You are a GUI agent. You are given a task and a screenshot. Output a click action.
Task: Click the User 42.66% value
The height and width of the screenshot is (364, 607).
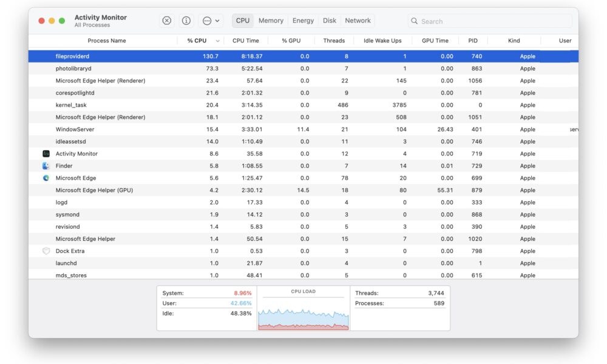tap(241, 303)
